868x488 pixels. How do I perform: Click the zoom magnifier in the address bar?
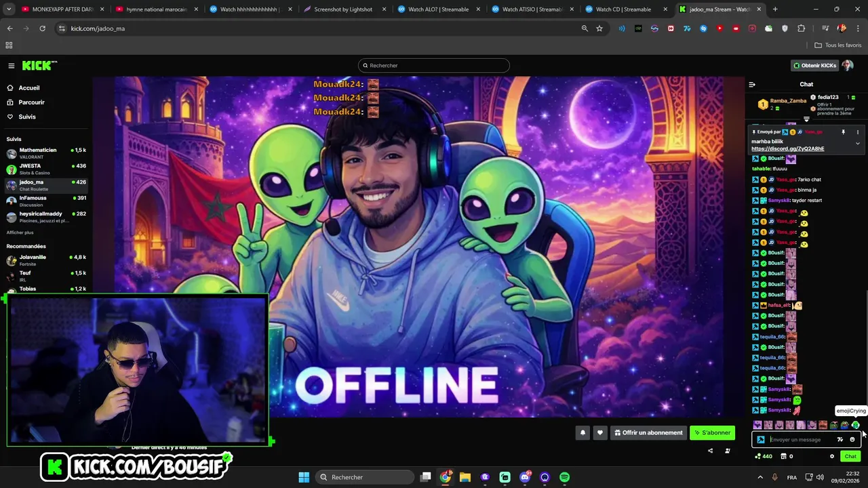[x=585, y=28]
